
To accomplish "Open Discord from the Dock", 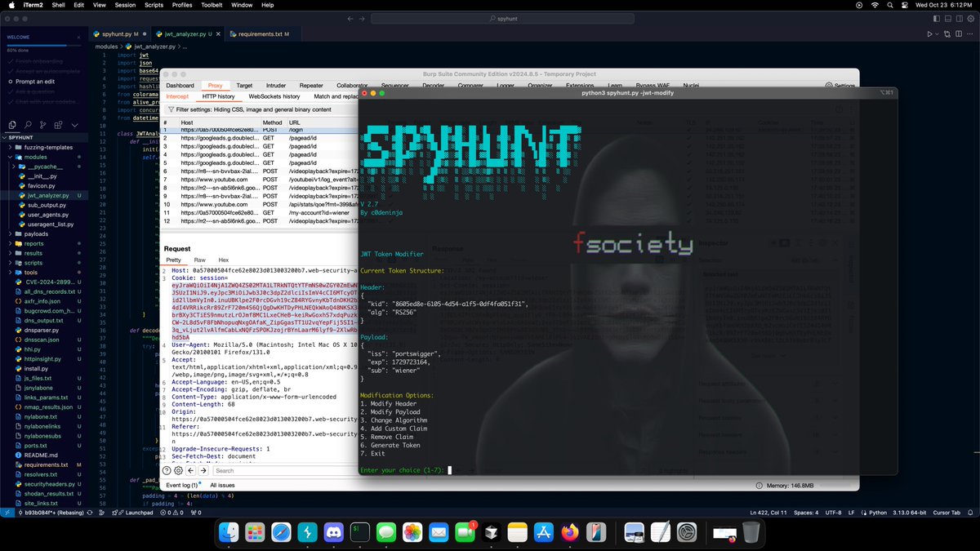I will [333, 532].
